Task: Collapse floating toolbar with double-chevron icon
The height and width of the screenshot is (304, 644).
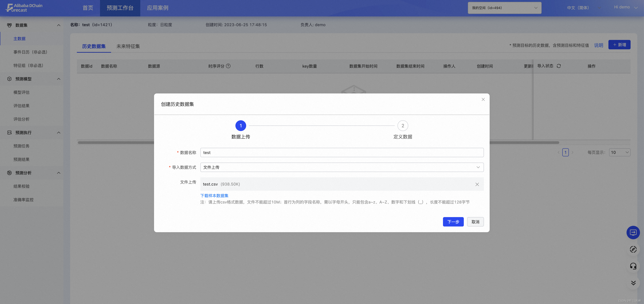Action: click(633, 283)
